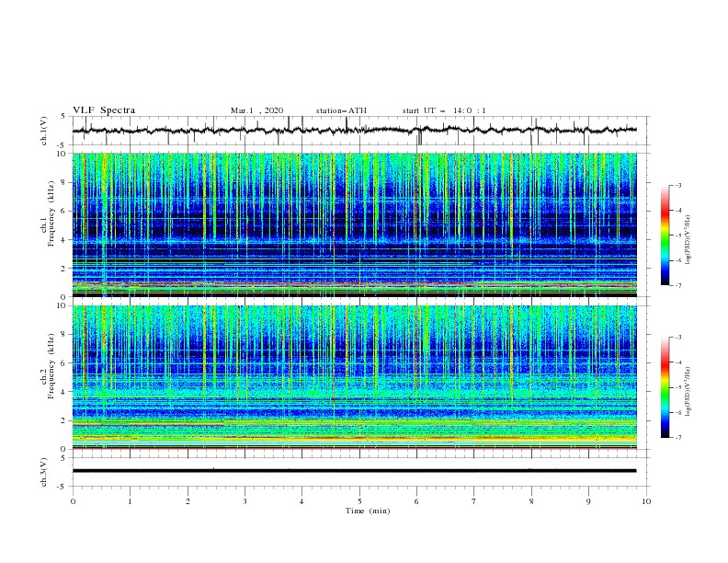Click time axis tick label "5"
The width and height of the screenshot is (728, 563).
pyautogui.click(x=359, y=501)
